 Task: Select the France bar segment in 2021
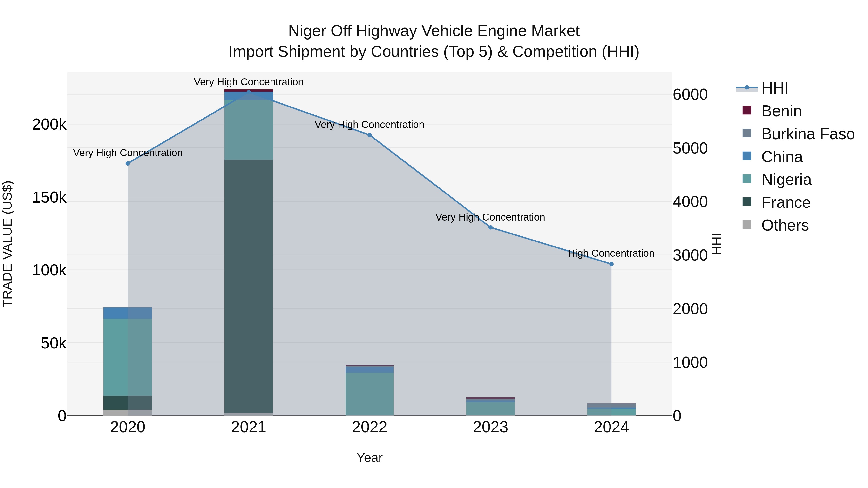click(249, 286)
